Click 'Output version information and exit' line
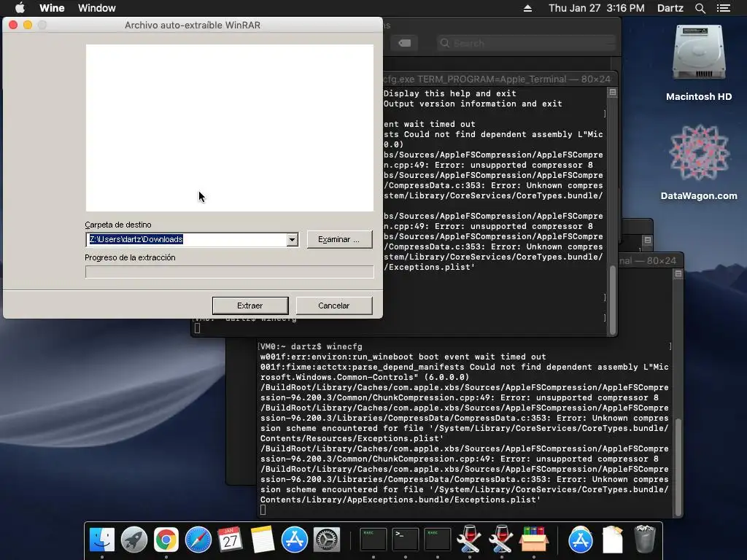 pos(473,104)
